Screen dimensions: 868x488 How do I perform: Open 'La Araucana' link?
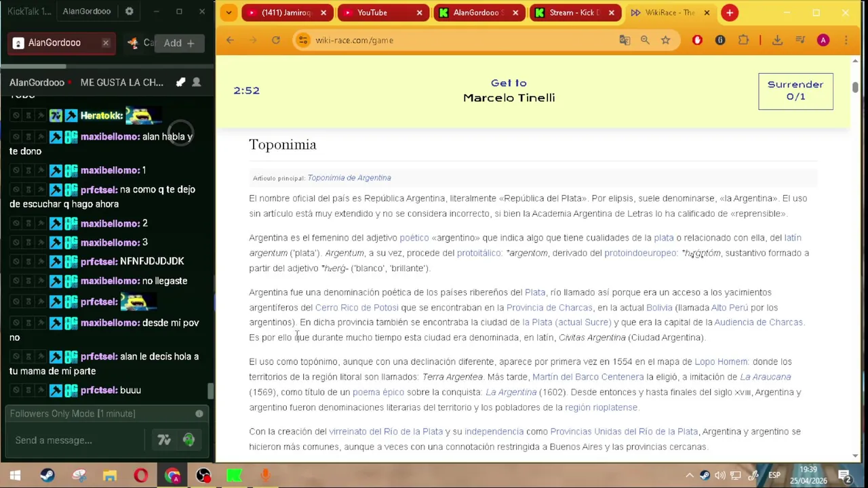[x=765, y=377]
